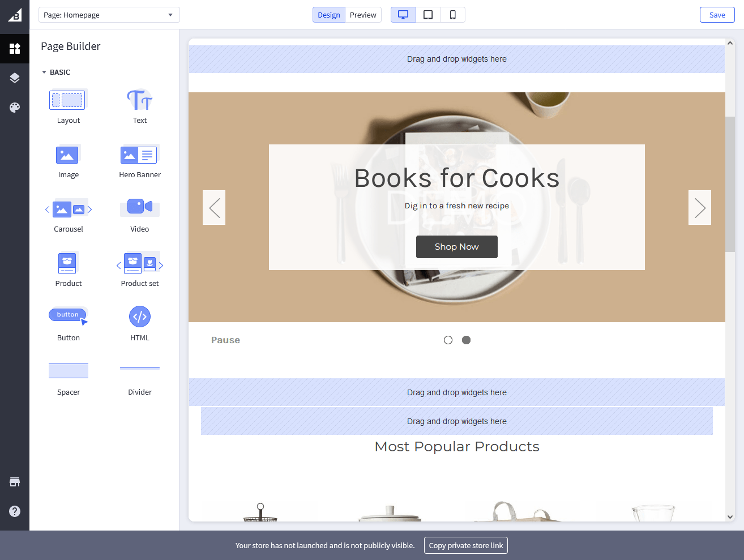Viewport: 744px width, 560px height.
Task: Select the HTML widget icon
Action: [x=139, y=317]
